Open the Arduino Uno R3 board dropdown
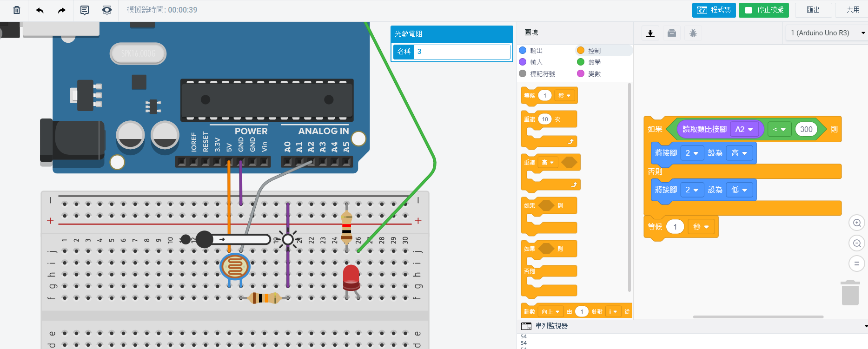Viewport: 868px width, 349px height. click(x=826, y=33)
